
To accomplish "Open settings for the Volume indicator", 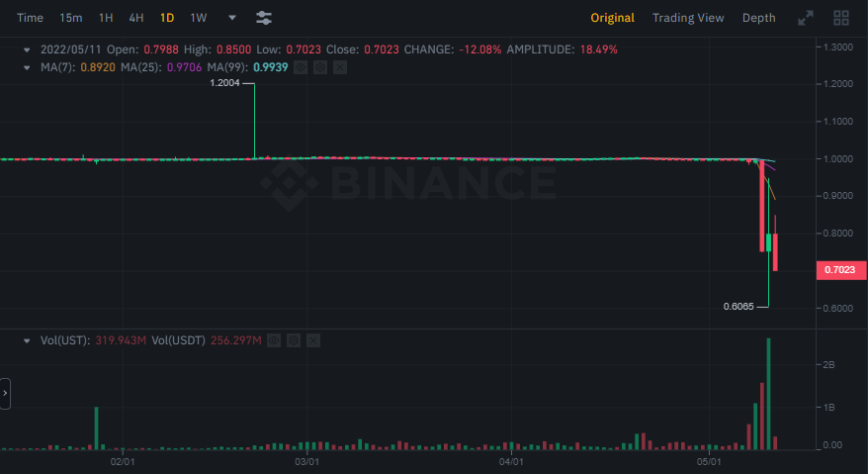I will (294, 340).
